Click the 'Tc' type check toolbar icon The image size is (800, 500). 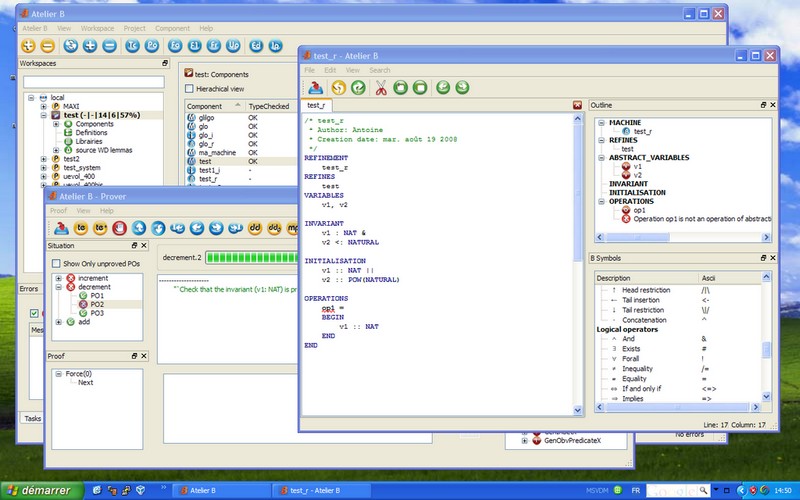click(x=132, y=46)
